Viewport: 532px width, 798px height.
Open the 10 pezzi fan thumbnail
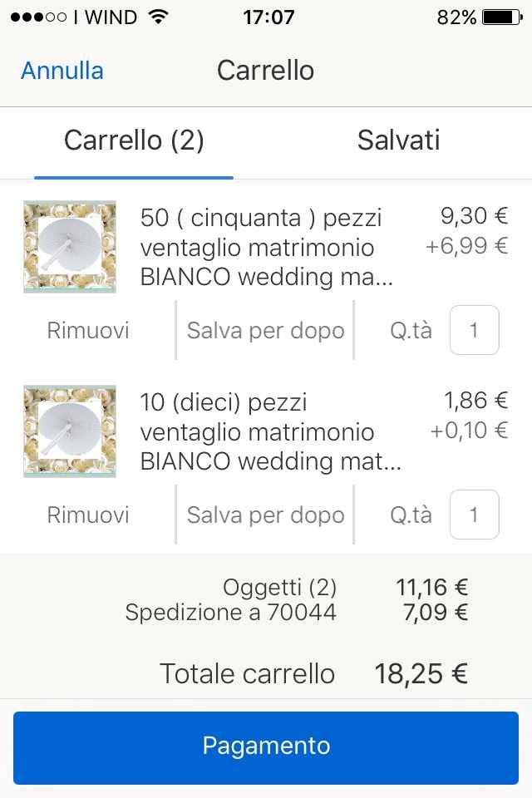[70, 431]
